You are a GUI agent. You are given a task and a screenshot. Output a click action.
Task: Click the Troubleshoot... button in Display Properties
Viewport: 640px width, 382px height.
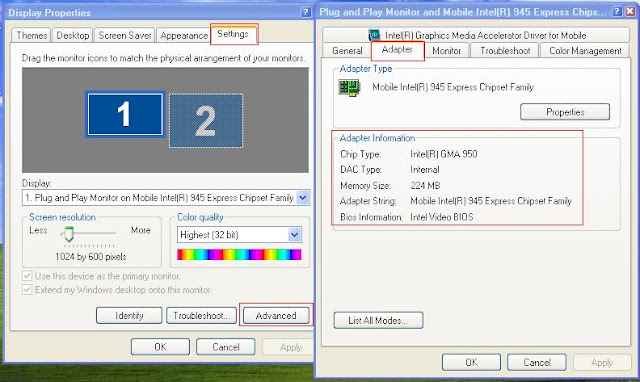point(201,315)
